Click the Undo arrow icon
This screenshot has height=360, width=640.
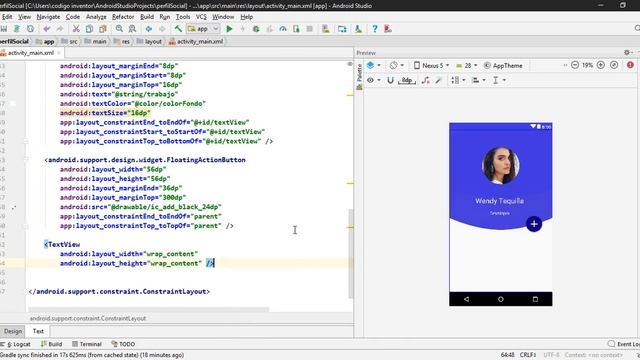[47, 29]
